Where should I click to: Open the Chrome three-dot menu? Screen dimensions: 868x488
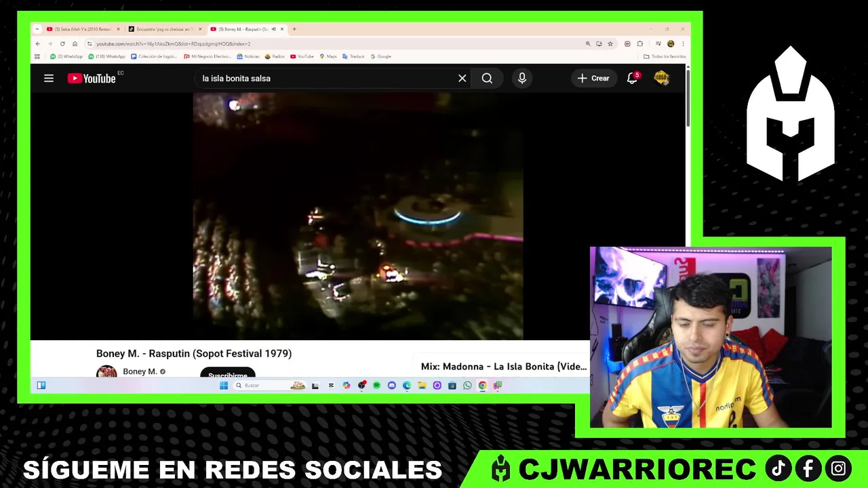click(x=683, y=44)
